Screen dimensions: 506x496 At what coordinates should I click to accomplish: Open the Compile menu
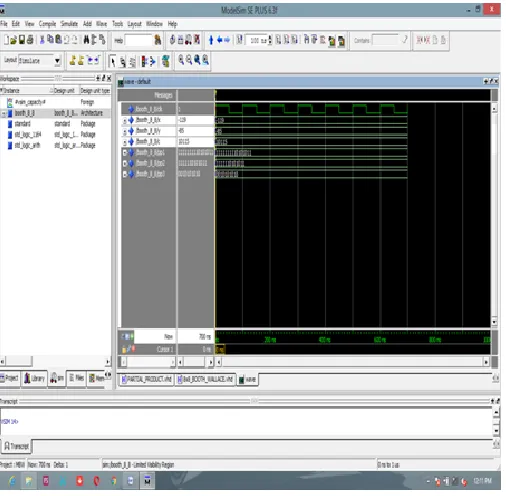tap(47, 24)
